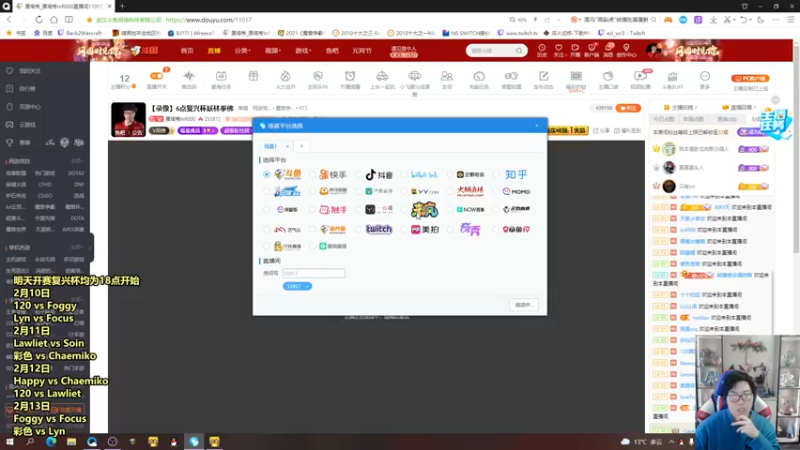Click the page vertical scrollbar

click(796, 148)
